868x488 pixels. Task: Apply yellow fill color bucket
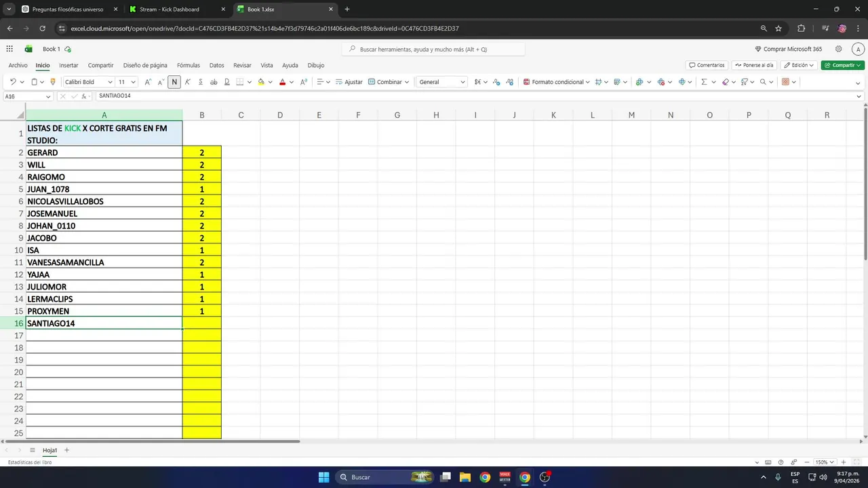pos(261,82)
